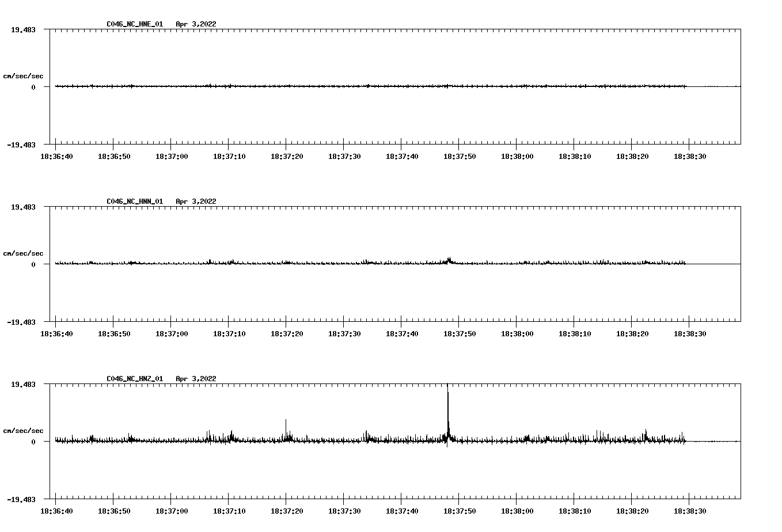Click the 18:36:40 time label under the HNE plot

[x=56, y=157]
